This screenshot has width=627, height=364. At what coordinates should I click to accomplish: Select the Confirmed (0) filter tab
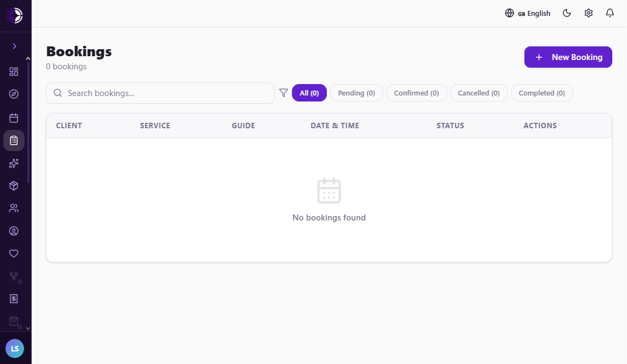(x=416, y=93)
